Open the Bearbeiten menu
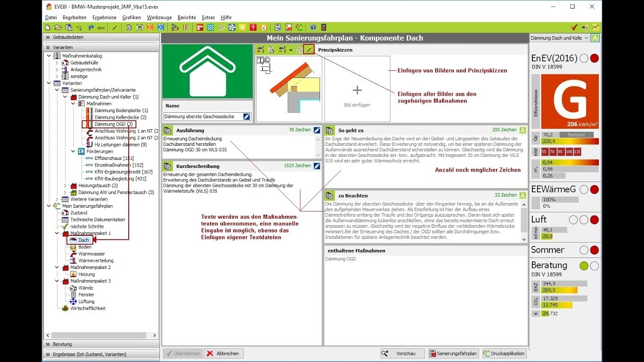Image resolution: width=644 pixels, height=362 pixels. pyautogui.click(x=74, y=18)
